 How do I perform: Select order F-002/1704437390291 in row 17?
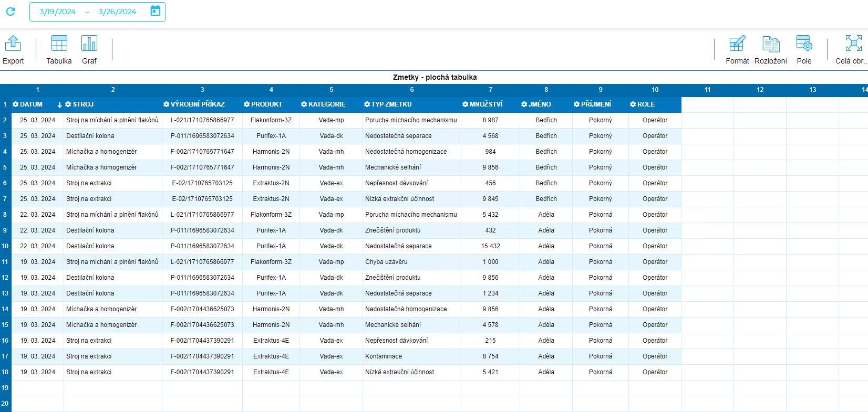point(202,356)
